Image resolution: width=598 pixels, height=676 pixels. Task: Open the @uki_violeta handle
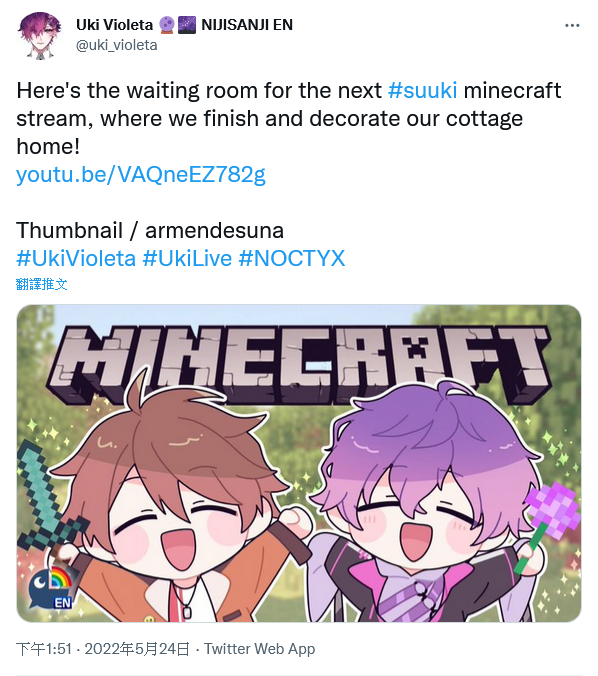[x=116, y=45]
